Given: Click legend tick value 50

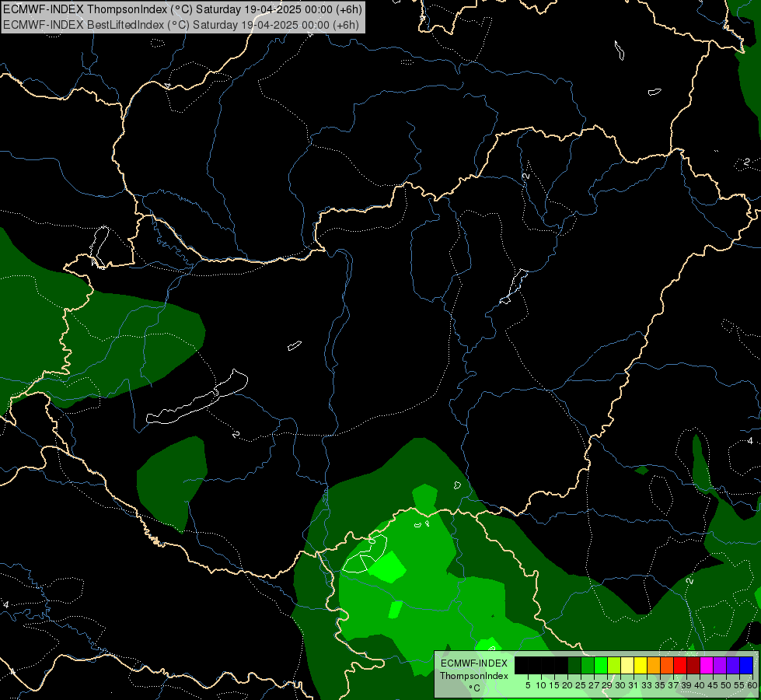Looking at the screenshot, I should (726, 685).
